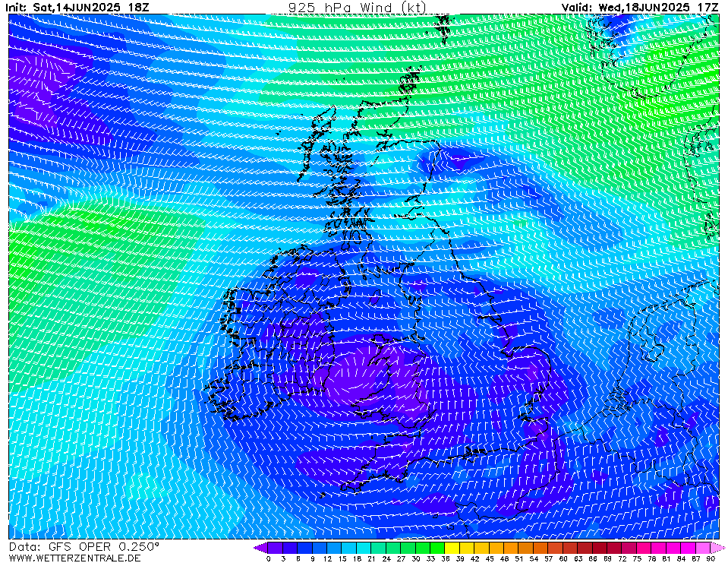Pick the legend swatch between 75 and 78

(x=644, y=548)
